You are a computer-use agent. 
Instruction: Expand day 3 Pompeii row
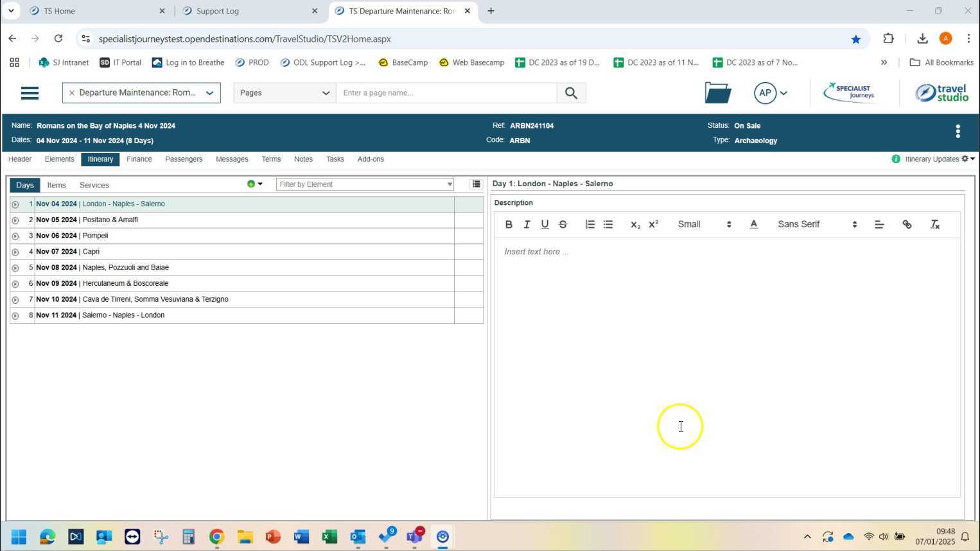click(x=15, y=236)
